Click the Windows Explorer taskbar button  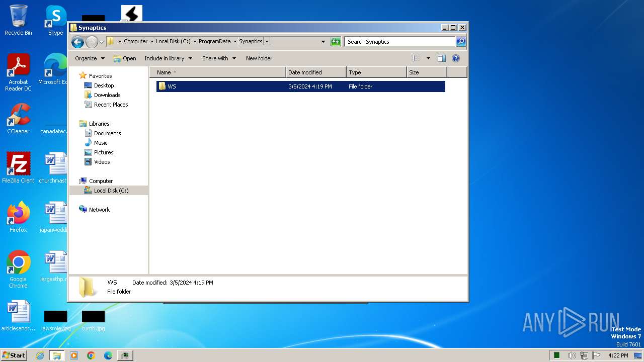pos(57,355)
